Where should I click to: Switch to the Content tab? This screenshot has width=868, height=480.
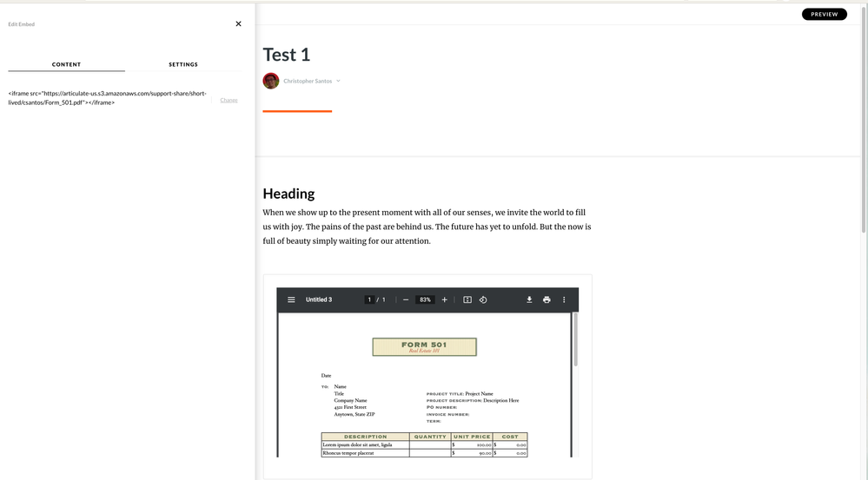pyautogui.click(x=66, y=65)
